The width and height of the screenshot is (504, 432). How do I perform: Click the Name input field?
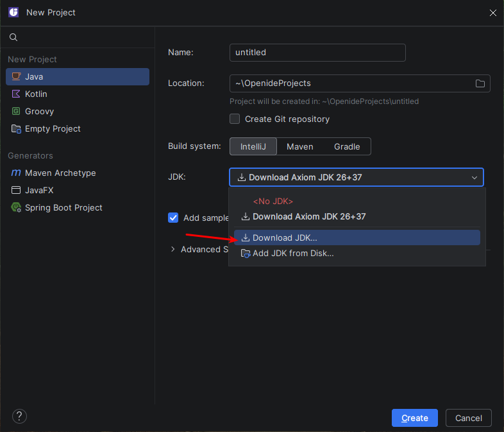pos(317,53)
